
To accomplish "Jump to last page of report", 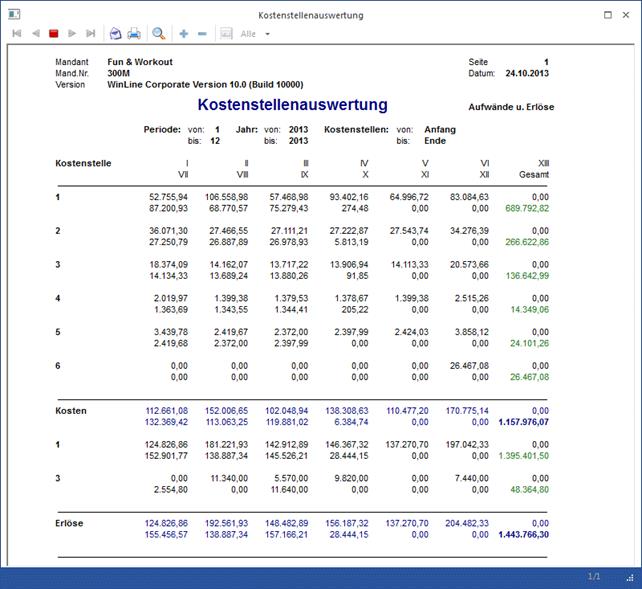I will pyautogui.click(x=91, y=33).
